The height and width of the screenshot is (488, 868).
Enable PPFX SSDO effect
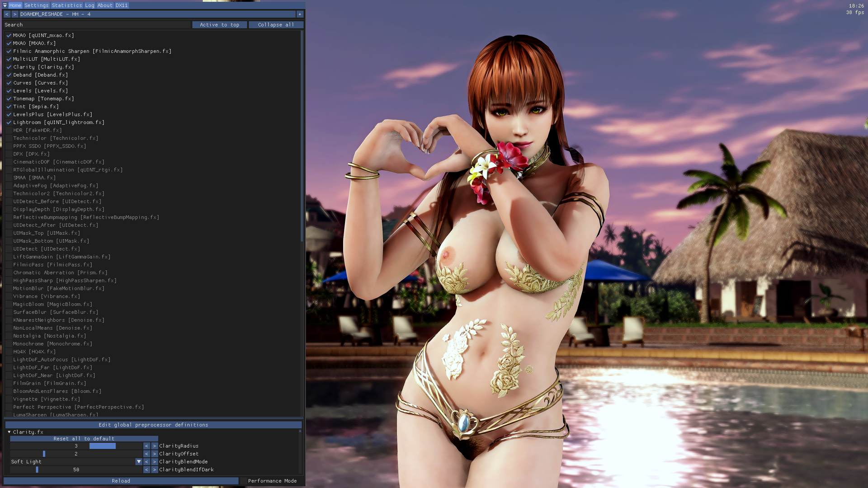tap(9, 146)
